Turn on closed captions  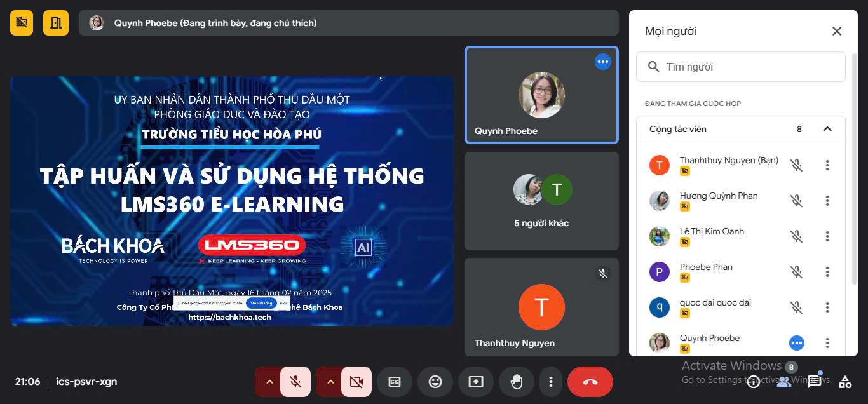point(395,382)
